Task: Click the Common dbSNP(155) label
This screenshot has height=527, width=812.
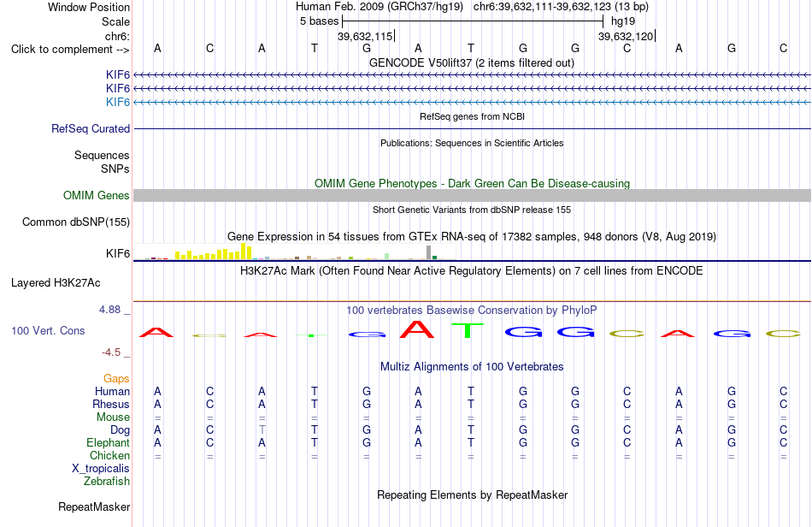Action: [x=75, y=222]
